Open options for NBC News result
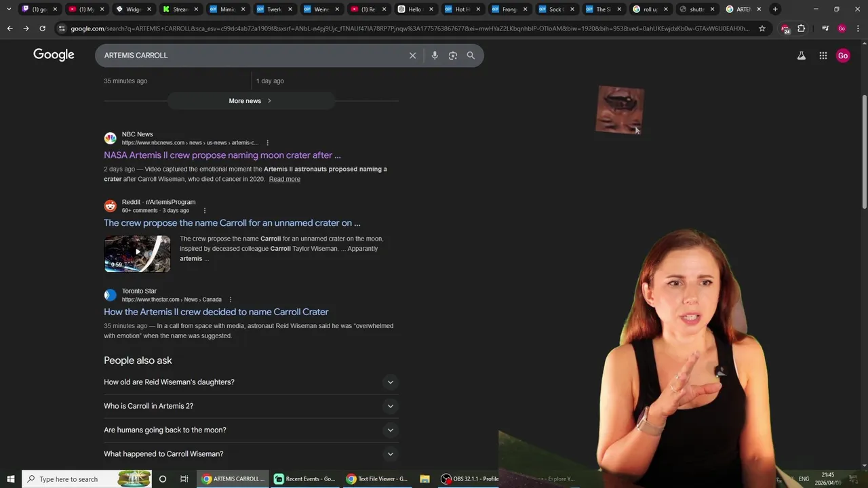 [267, 143]
